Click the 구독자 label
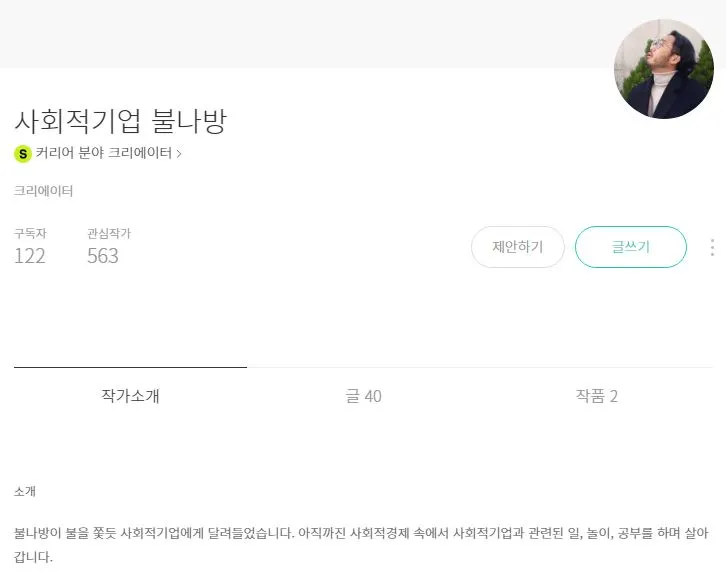 coord(30,233)
